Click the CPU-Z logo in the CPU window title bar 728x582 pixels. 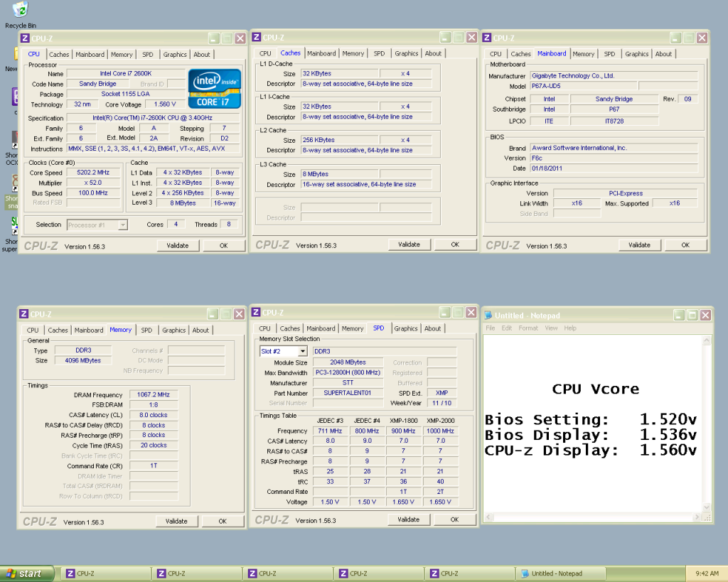25,38
